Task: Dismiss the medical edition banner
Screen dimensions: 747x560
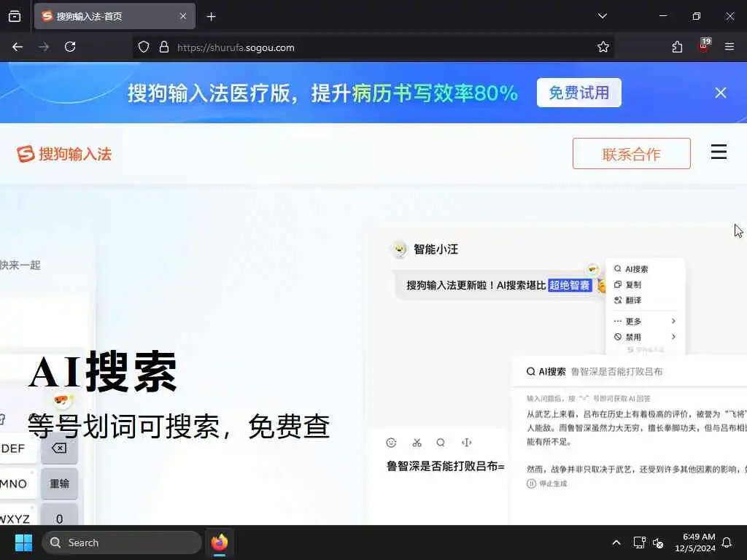Action: (x=720, y=93)
